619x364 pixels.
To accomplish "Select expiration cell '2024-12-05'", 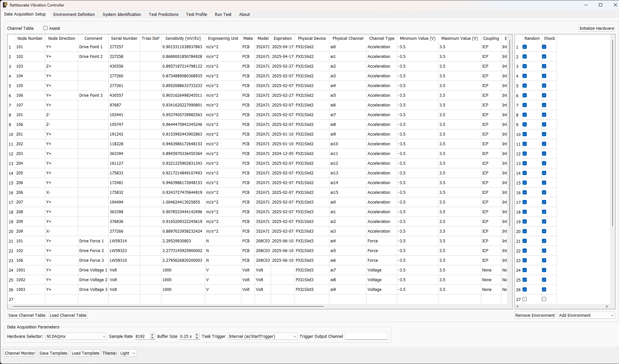I will tap(283, 154).
